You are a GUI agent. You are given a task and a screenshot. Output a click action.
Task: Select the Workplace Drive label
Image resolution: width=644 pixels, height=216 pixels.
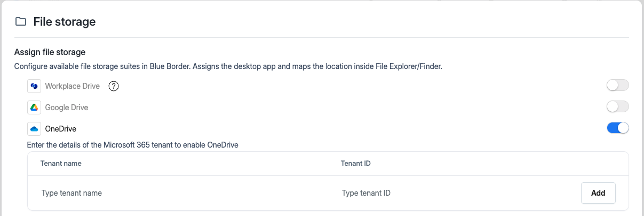point(73,86)
